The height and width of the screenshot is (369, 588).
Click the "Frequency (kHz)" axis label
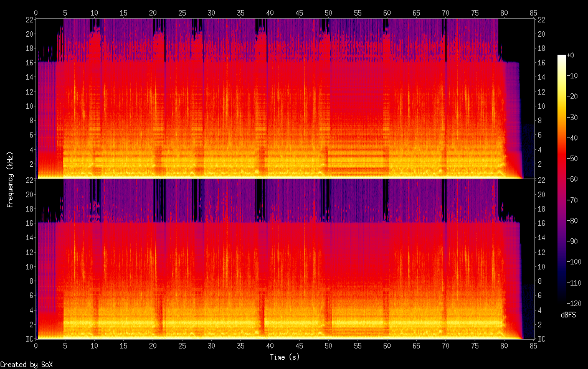tap(10, 179)
